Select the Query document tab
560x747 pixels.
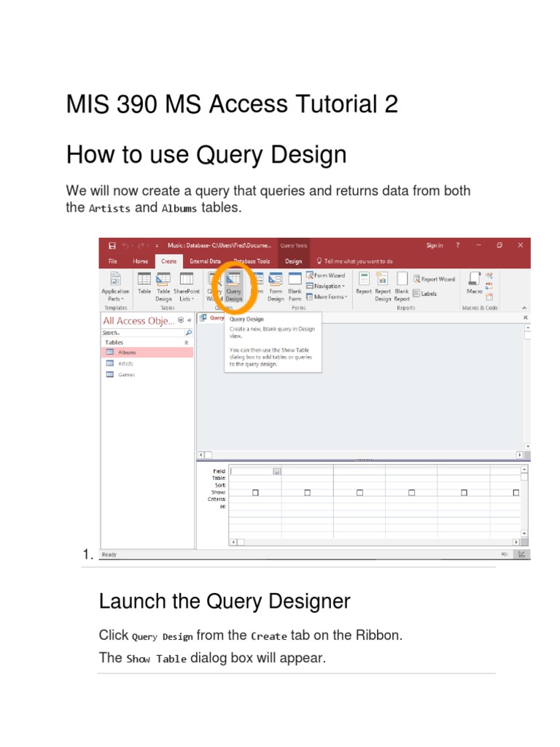[x=212, y=318]
